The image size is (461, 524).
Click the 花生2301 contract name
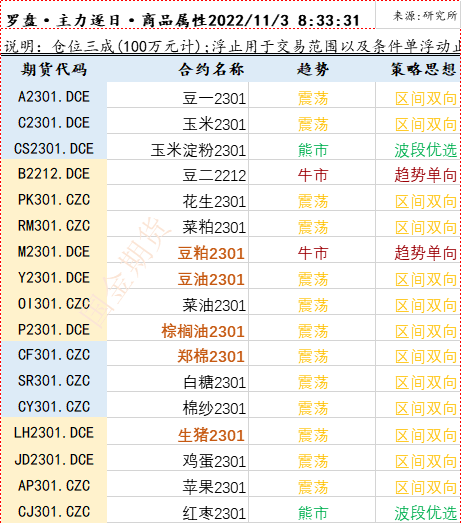tap(214, 202)
